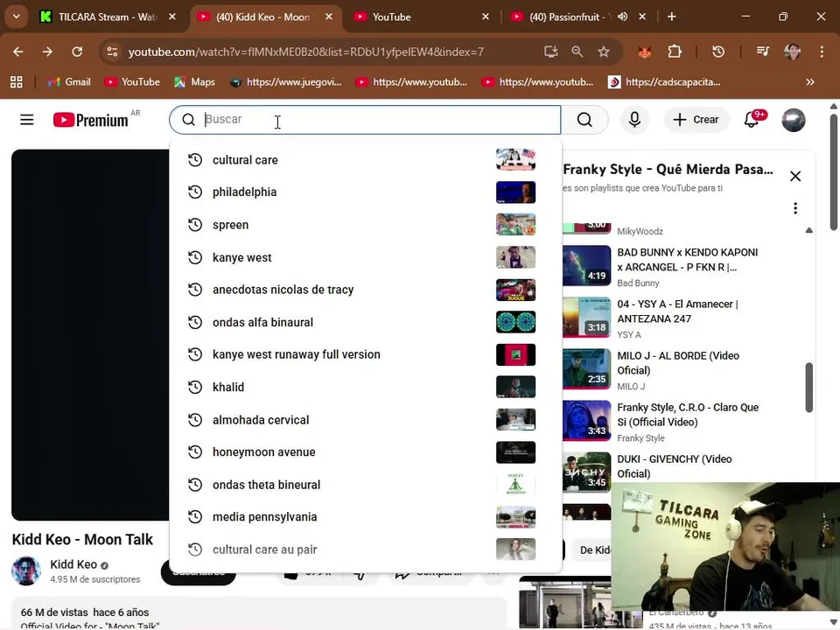Select 'almohada cervical' suggestion

366,419
